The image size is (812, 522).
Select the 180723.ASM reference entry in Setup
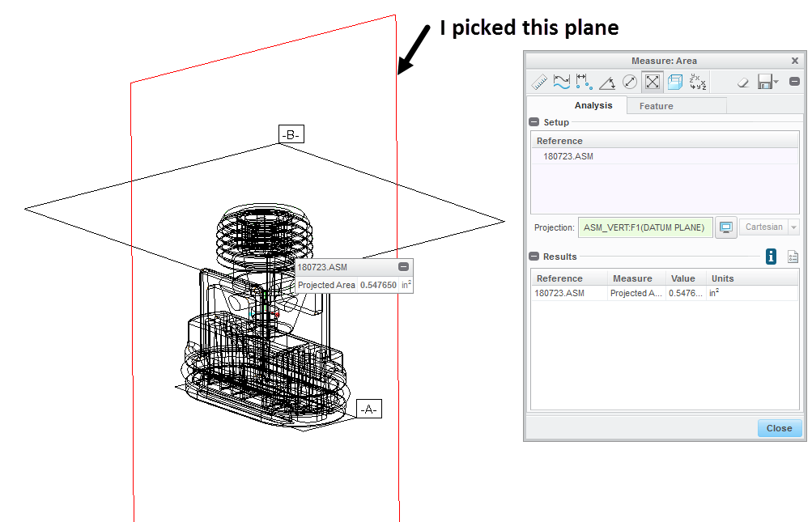click(665, 156)
